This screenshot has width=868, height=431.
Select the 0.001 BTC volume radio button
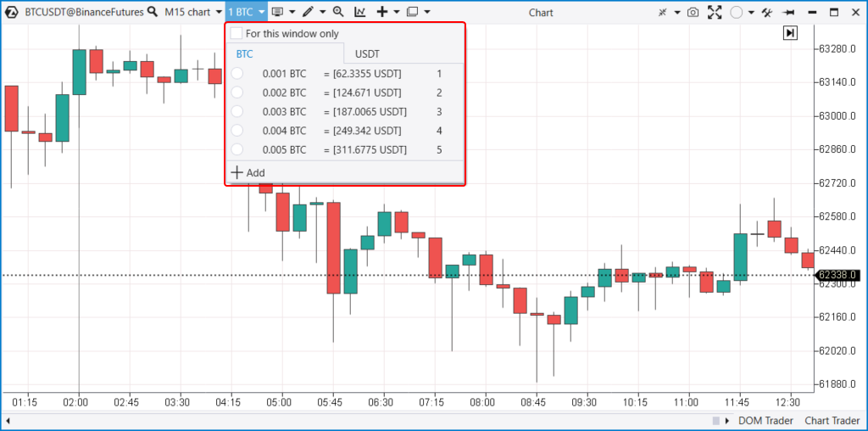(x=237, y=74)
